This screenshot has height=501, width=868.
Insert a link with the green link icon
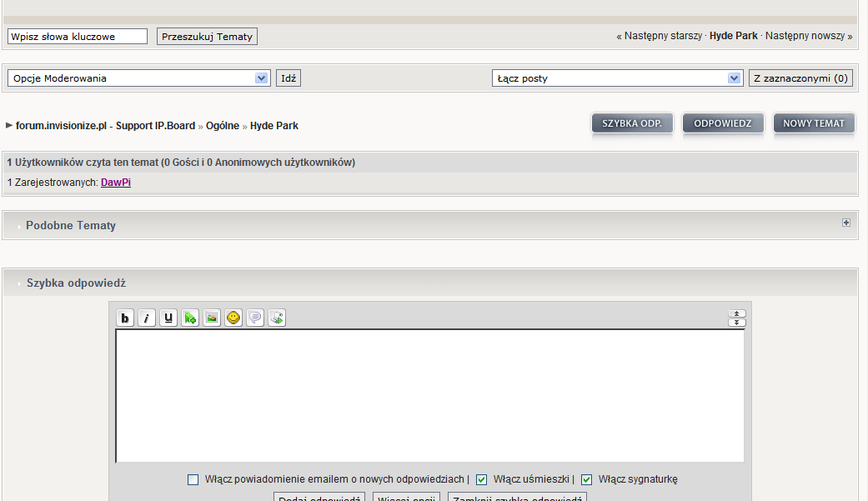pos(190,318)
